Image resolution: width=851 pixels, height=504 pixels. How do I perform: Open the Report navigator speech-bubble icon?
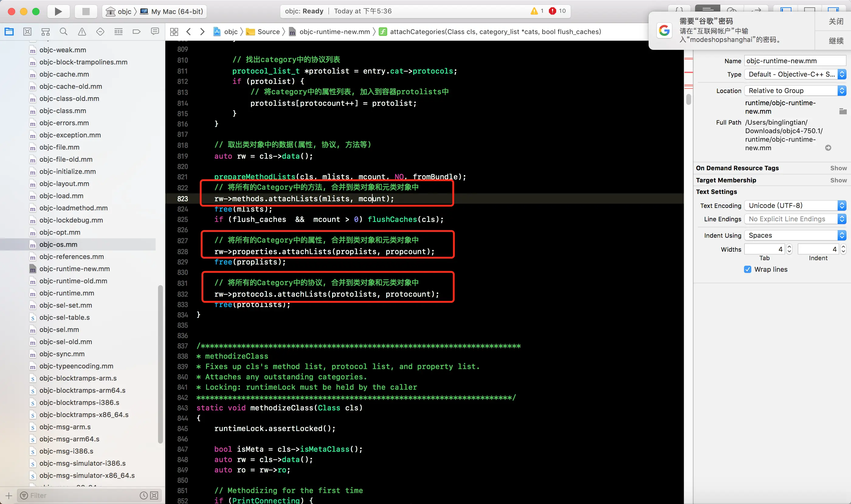tap(155, 32)
